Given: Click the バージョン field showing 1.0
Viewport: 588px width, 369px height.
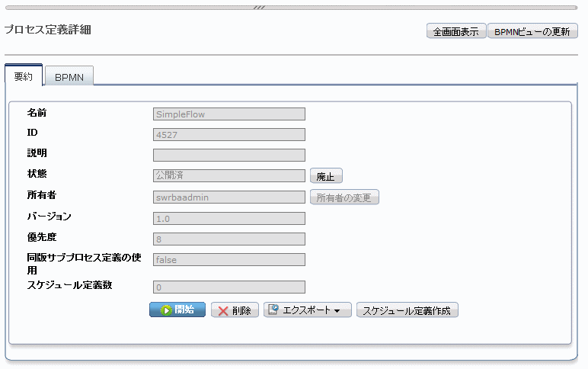Looking at the screenshot, I should point(228,219).
